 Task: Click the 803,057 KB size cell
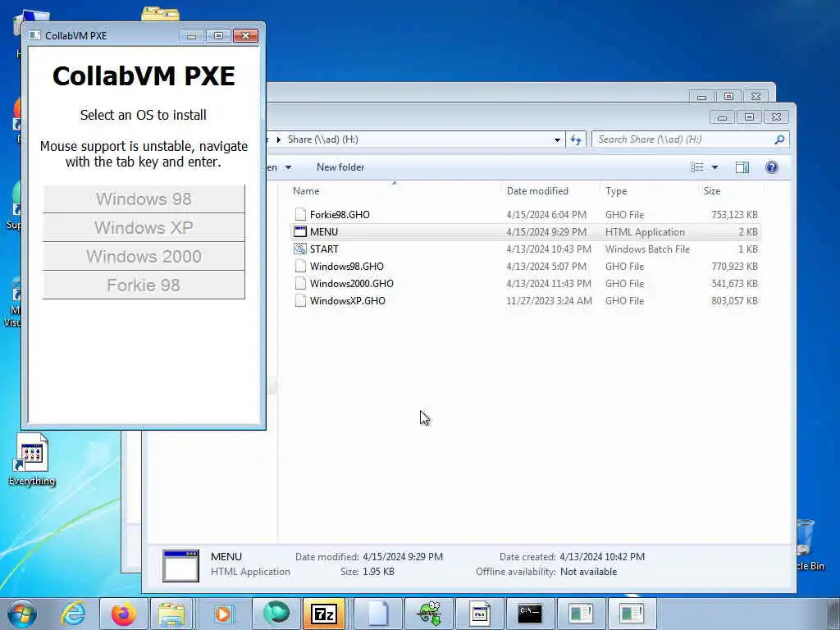pyautogui.click(x=734, y=300)
